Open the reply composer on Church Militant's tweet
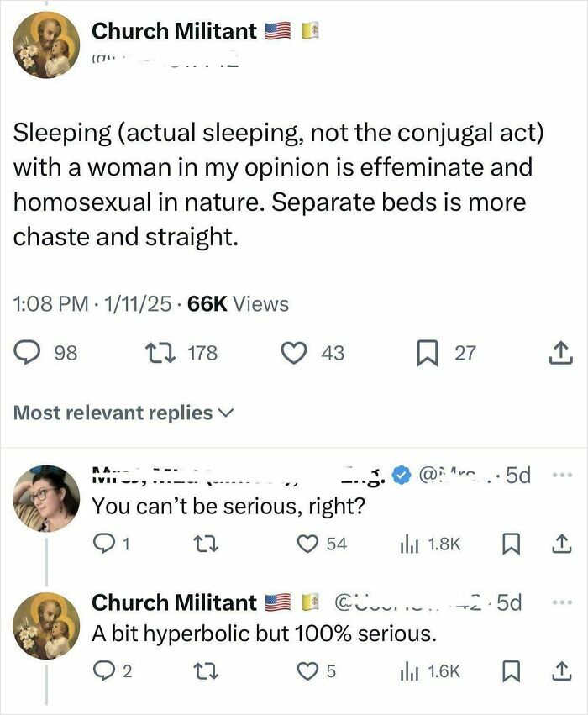 coord(25,353)
